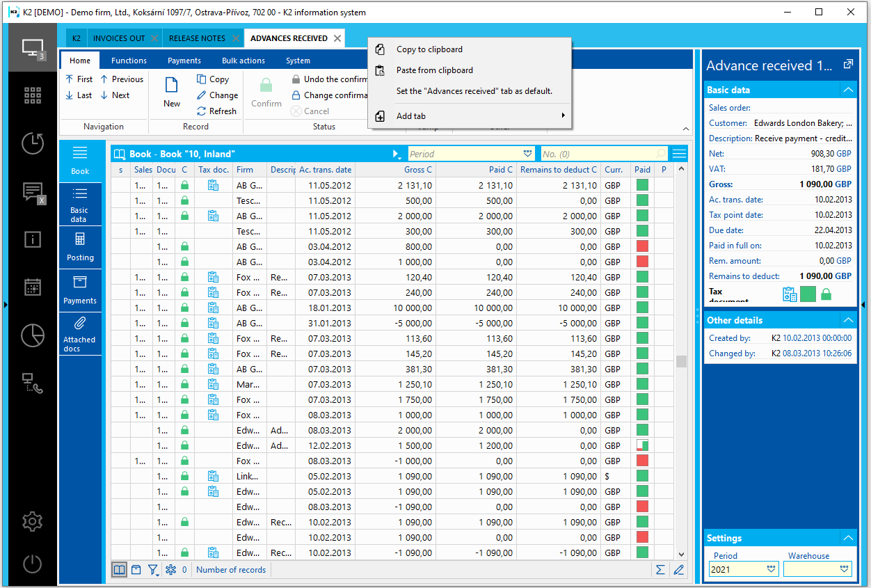Go to Next record
The height and width of the screenshot is (588, 871).
click(x=115, y=95)
